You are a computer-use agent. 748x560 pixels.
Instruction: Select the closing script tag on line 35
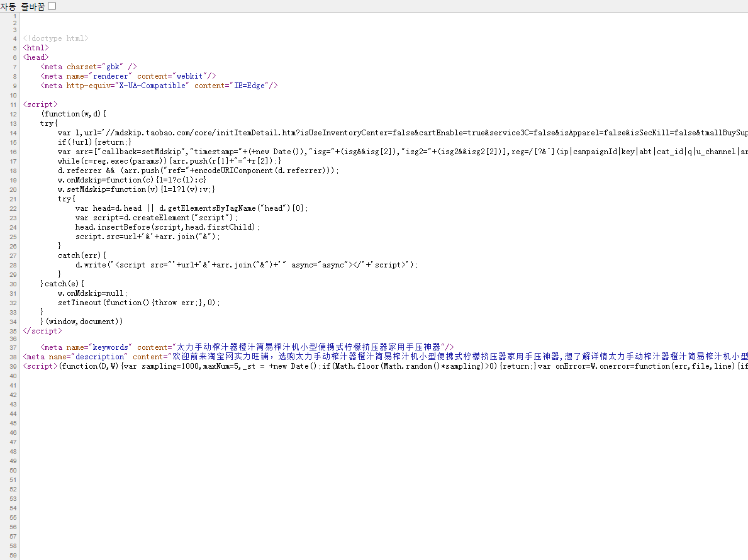coord(42,331)
